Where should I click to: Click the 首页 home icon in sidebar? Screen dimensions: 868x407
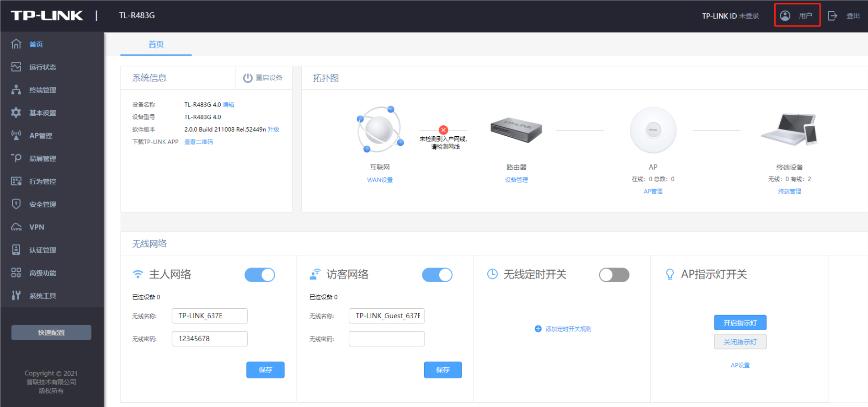(x=16, y=44)
